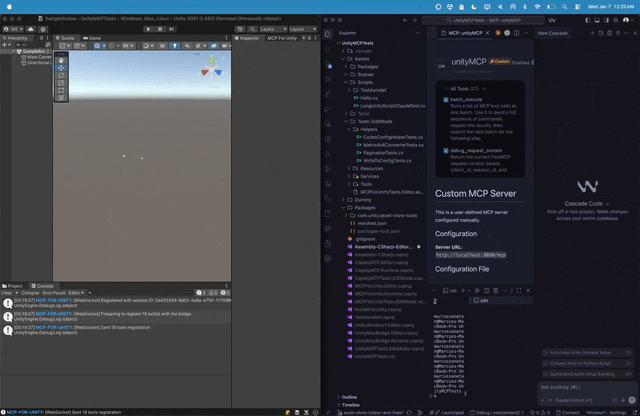The image size is (640, 416).
Task: Select the Rotate tool in Scene overlay
Action: pos(61,76)
